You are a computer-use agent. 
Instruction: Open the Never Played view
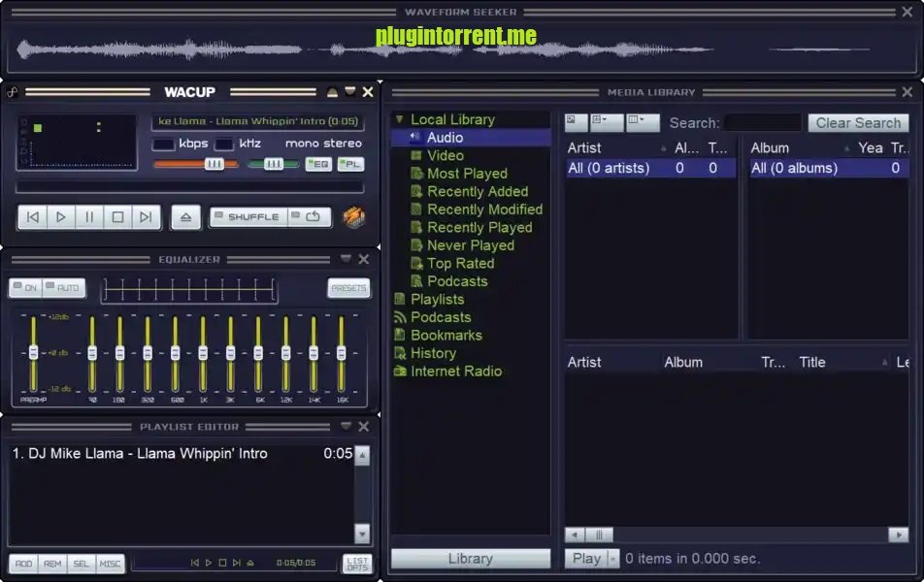(470, 245)
